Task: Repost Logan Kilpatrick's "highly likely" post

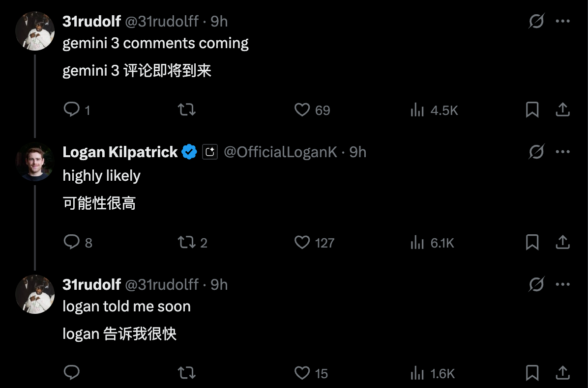Action: [186, 242]
